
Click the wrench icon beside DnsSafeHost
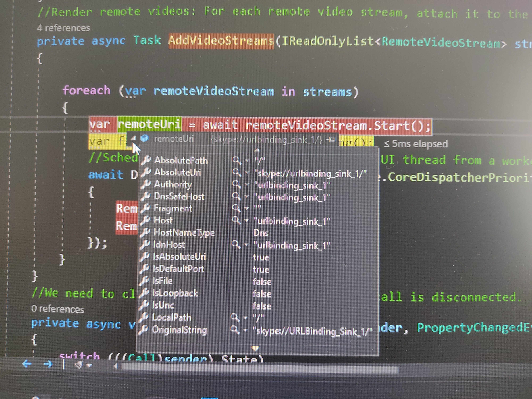coord(146,196)
